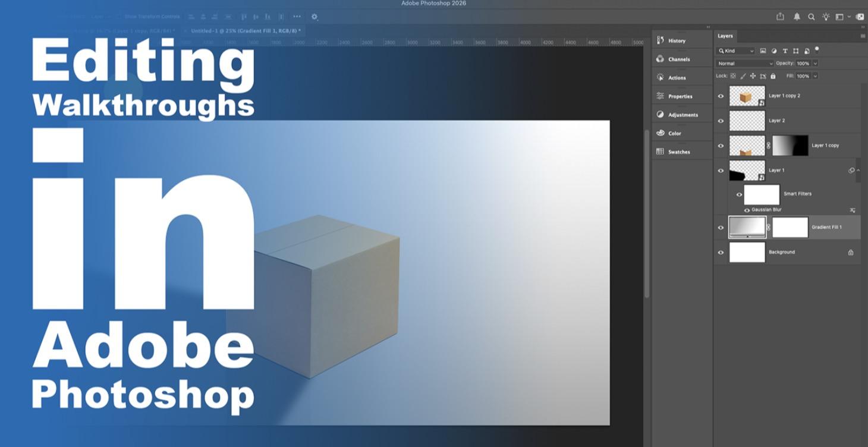Lock position move icon

[753, 76]
